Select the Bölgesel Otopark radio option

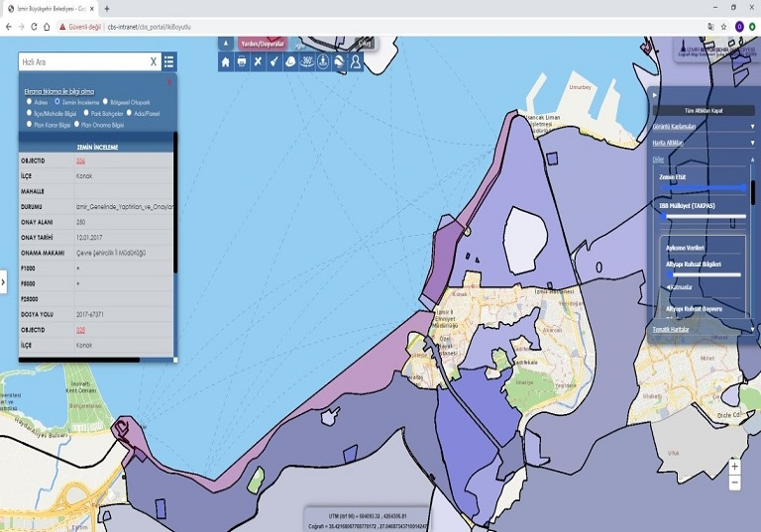[x=104, y=101]
